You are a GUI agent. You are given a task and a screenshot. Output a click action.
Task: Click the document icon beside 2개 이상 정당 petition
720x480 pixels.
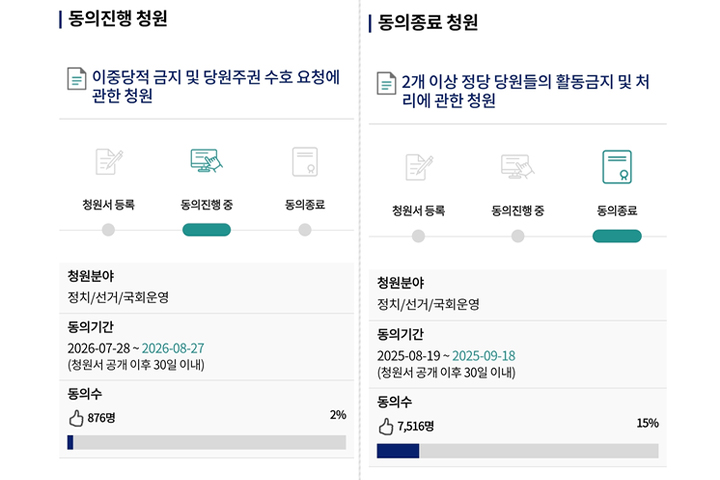coord(386,83)
